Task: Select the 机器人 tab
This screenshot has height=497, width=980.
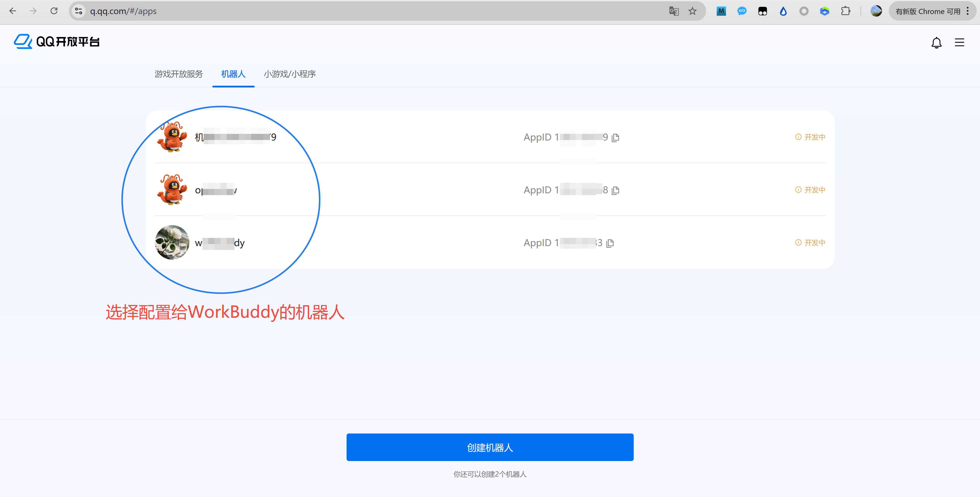Action: (233, 74)
